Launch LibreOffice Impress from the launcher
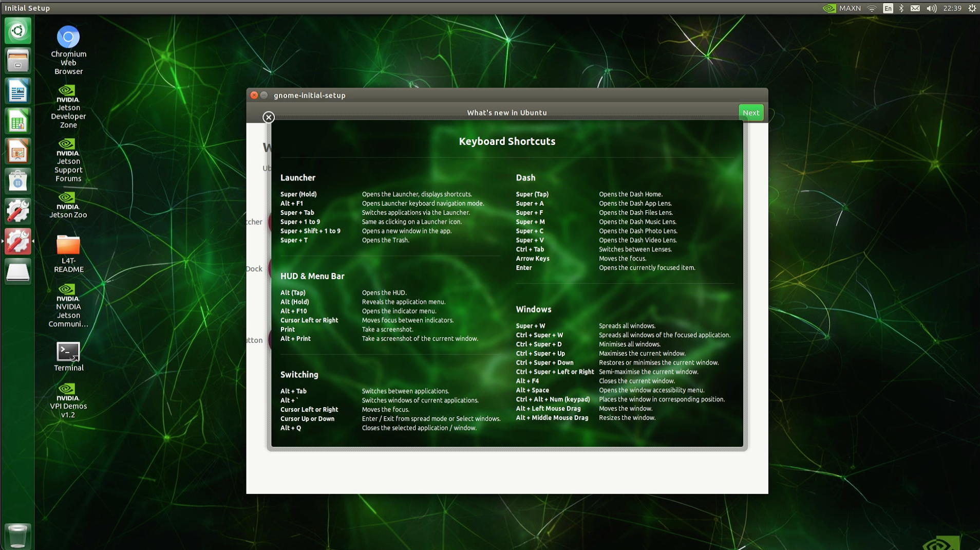 point(18,151)
